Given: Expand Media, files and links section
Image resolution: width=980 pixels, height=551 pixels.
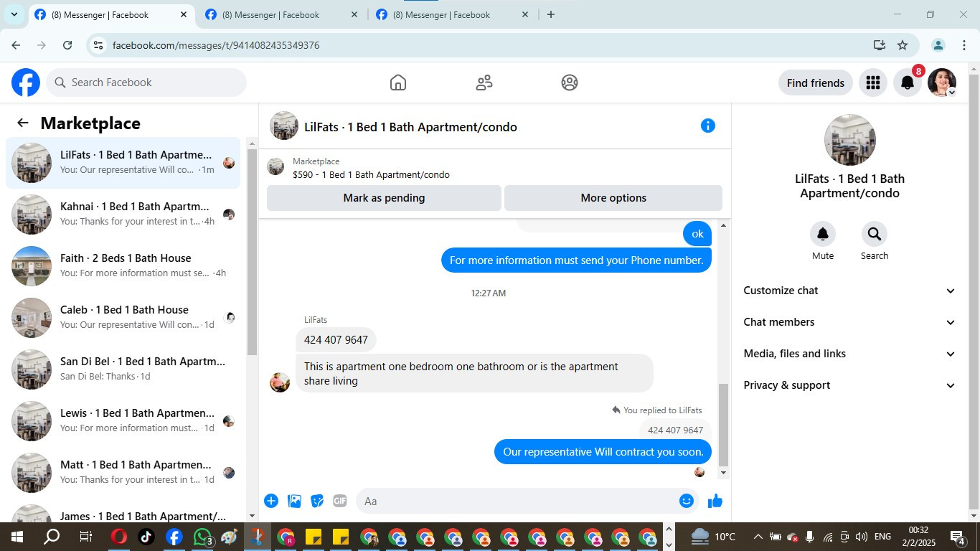Looking at the screenshot, I should (x=849, y=354).
